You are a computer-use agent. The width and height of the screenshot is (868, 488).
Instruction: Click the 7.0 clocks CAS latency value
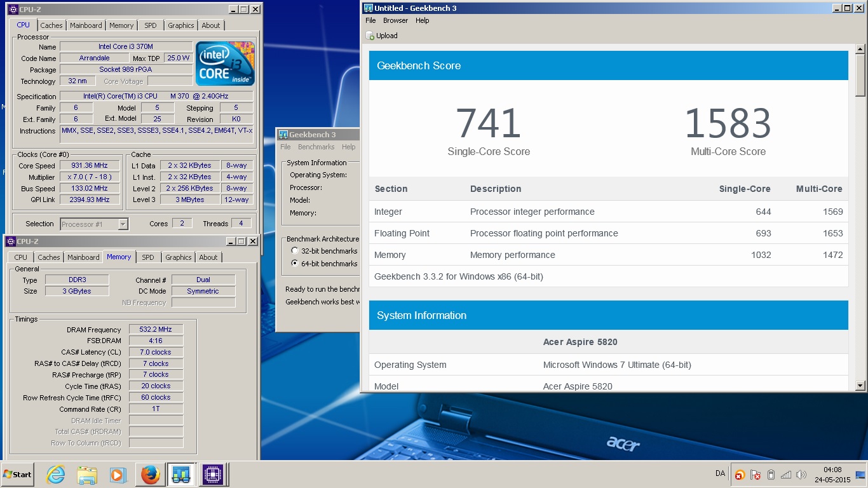pyautogui.click(x=156, y=352)
